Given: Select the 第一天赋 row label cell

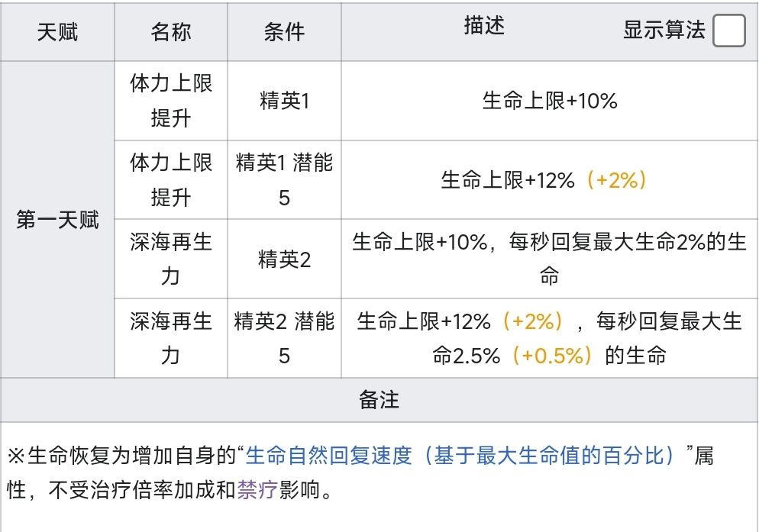Looking at the screenshot, I should coord(57,220).
